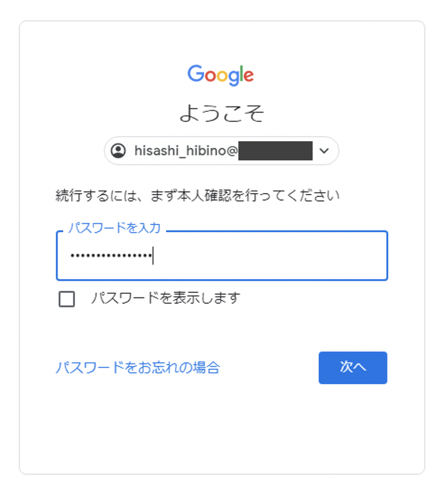Expand the account switcher chevron
The width and height of the screenshot is (448, 498).
324,151
